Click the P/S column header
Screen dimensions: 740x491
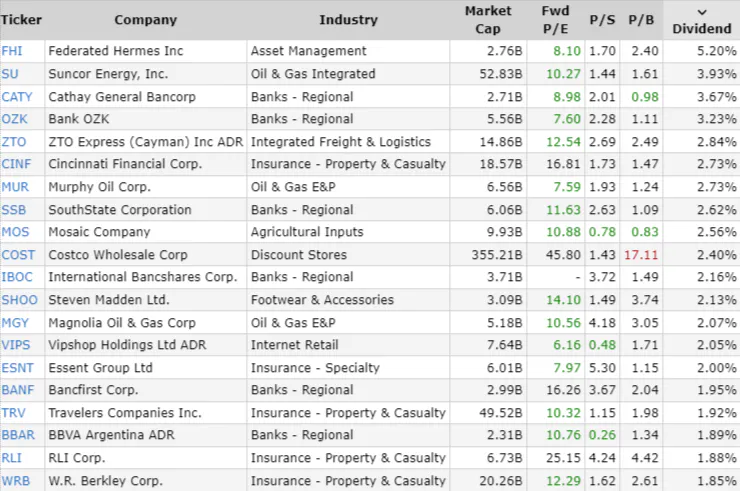602,20
